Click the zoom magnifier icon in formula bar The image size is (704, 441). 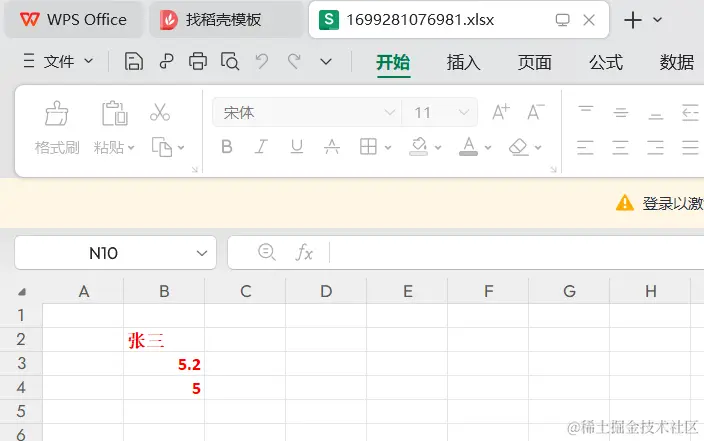[x=267, y=252]
